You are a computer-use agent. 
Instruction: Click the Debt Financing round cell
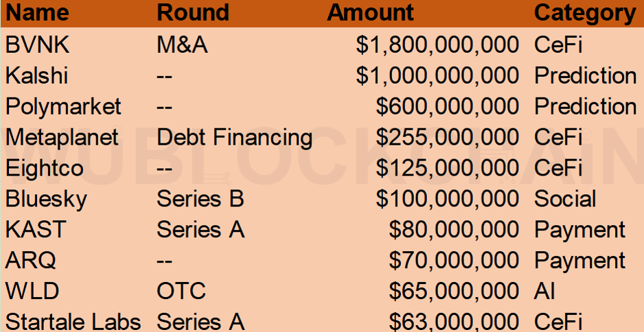click(x=234, y=137)
